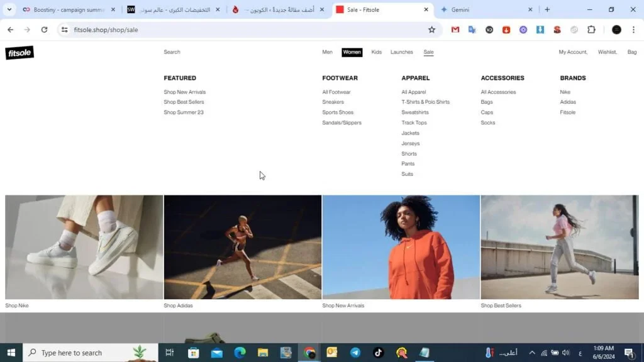Open Telegram from the taskbar
The width and height of the screenshot is (644, 362).
pyautogui.click(x=355, y=353)
